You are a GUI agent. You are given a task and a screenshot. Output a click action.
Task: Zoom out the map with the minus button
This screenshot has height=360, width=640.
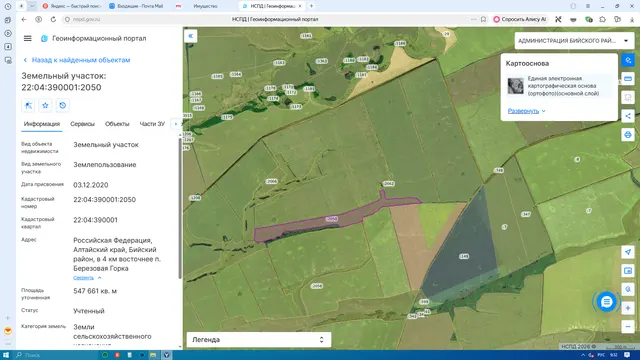(628, 327)
